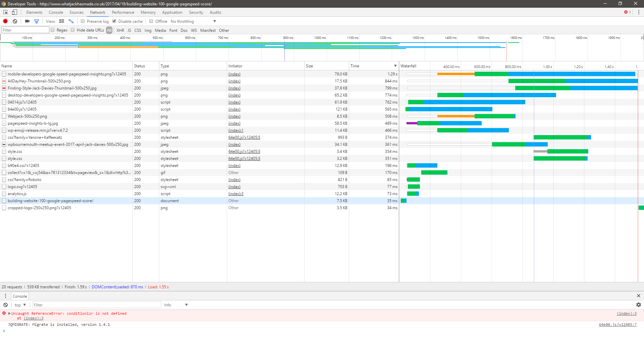Open the Security tab
Image resolution: width=644 pixels, height=352 pixels.
[x=196, y=12]
